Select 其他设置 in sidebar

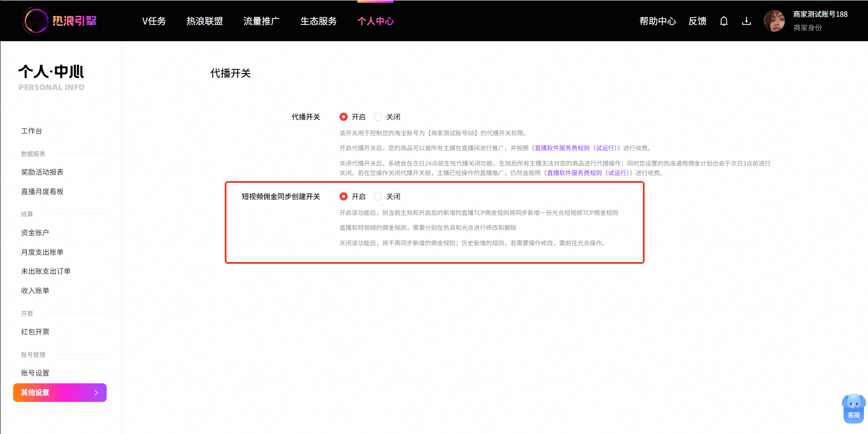click(60, 392)
